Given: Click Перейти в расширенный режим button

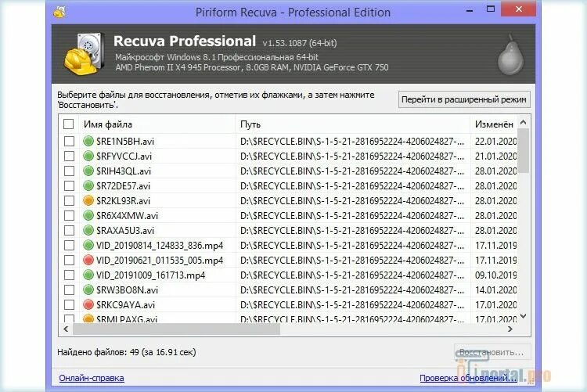Looking at the screenshot, I should [464, 99].
